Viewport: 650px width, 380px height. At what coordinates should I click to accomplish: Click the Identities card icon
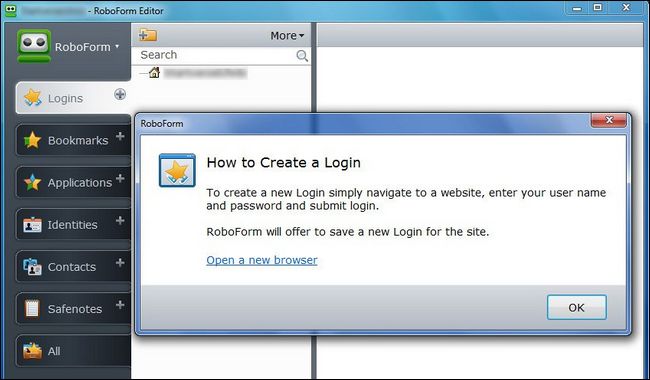click(32, 225)
